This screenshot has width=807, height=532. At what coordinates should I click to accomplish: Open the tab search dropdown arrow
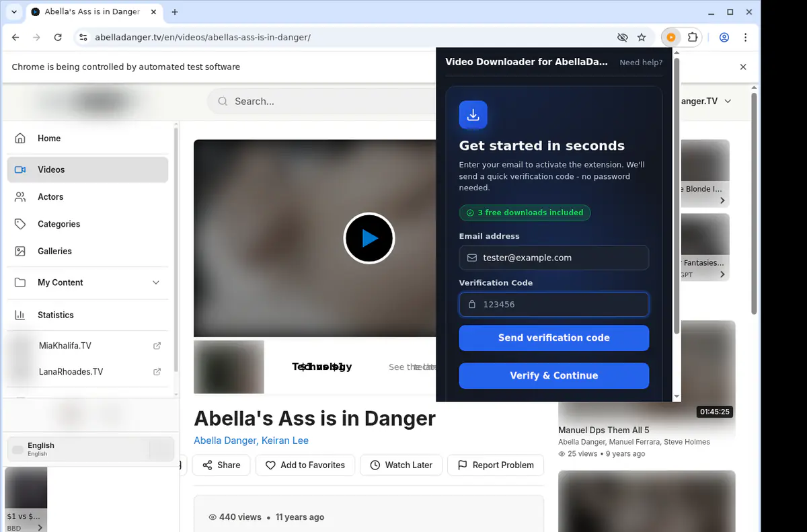pos(14,12)
